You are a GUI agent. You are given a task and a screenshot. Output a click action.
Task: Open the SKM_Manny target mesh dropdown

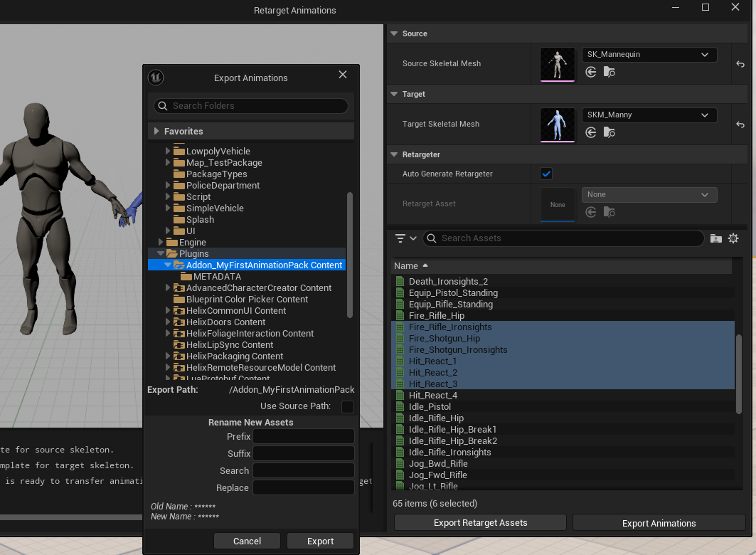tap(649, 115)
